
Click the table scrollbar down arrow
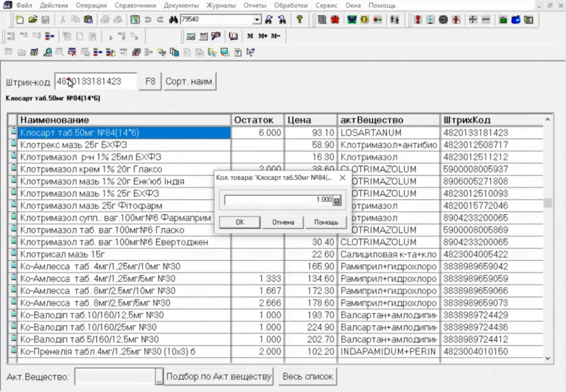click(x=548, y=359)
